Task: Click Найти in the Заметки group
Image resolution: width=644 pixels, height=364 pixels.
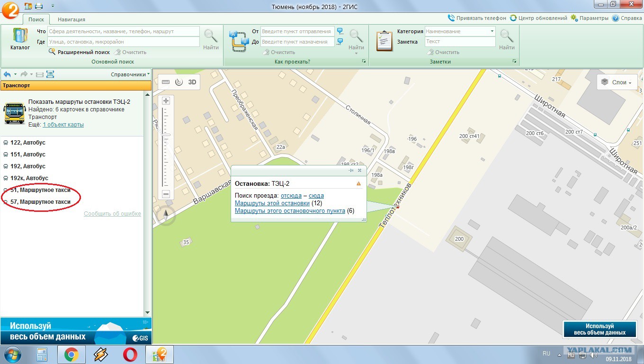Action: tap(507, 40)
